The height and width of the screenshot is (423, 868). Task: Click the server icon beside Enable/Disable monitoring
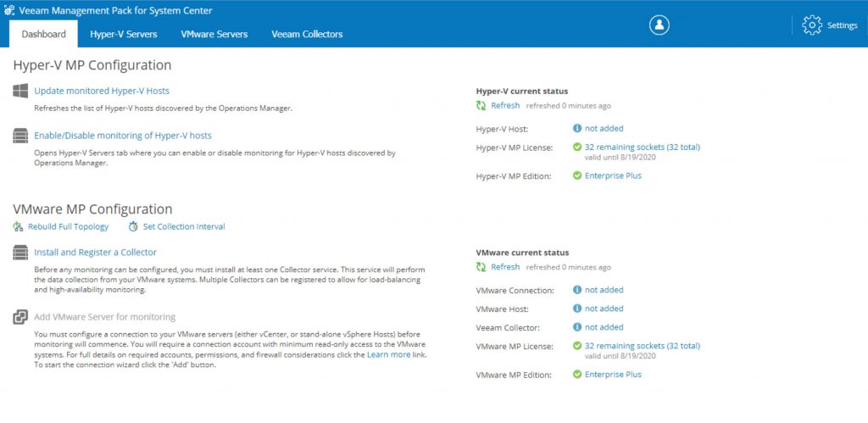pos(20,136)
